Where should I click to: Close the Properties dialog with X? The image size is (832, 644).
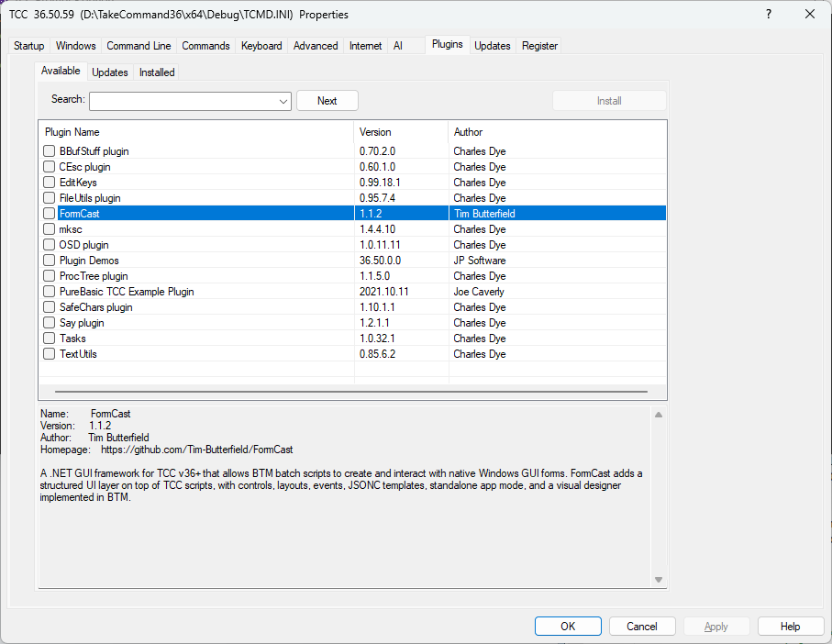(x=810, y=15)
